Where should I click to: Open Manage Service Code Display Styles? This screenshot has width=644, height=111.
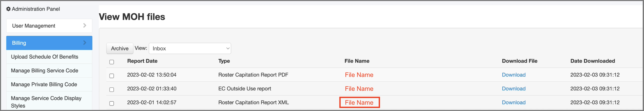[46, 102]
